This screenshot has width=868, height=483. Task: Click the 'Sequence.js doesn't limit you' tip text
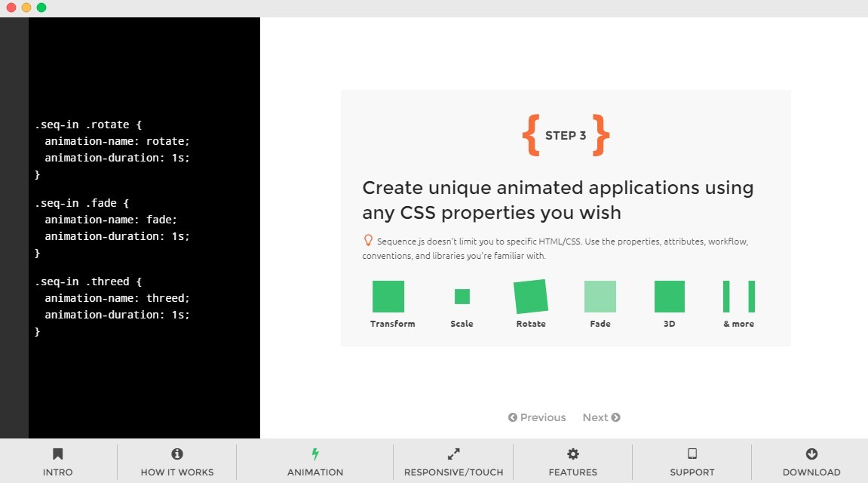point(555,249)
